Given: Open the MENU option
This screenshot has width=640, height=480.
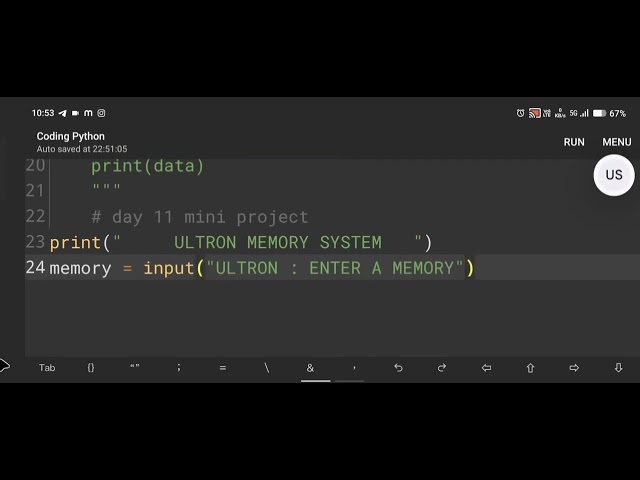Looking at the screenshot, I should pyautogui.click(x=617, y=142).
